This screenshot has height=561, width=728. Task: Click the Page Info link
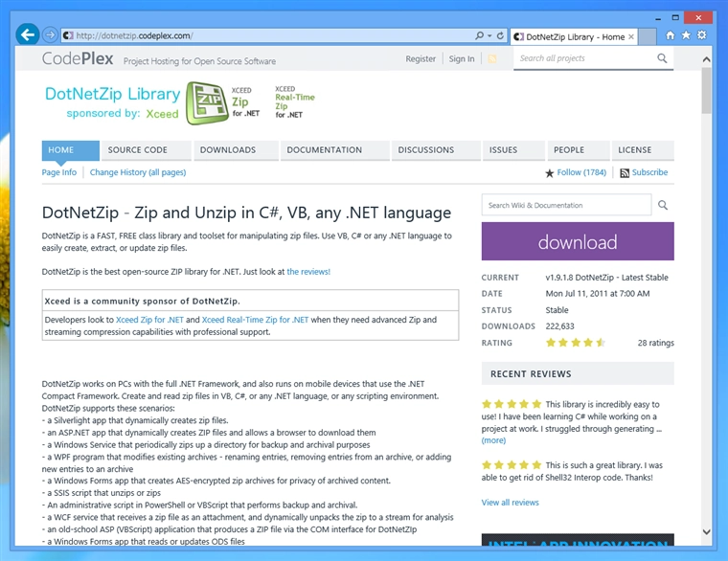(x=59, y=172)
